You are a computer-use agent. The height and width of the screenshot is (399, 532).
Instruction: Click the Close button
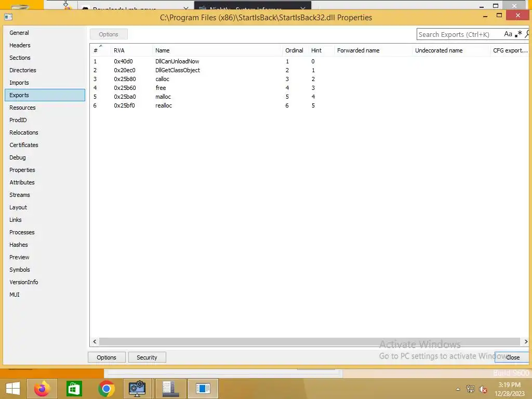[512, 357]
